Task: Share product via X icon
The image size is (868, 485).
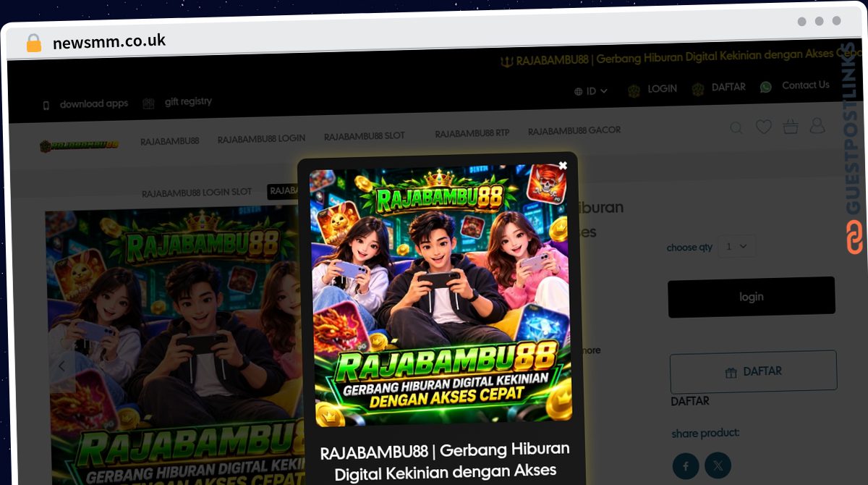Action: point(718,465)
